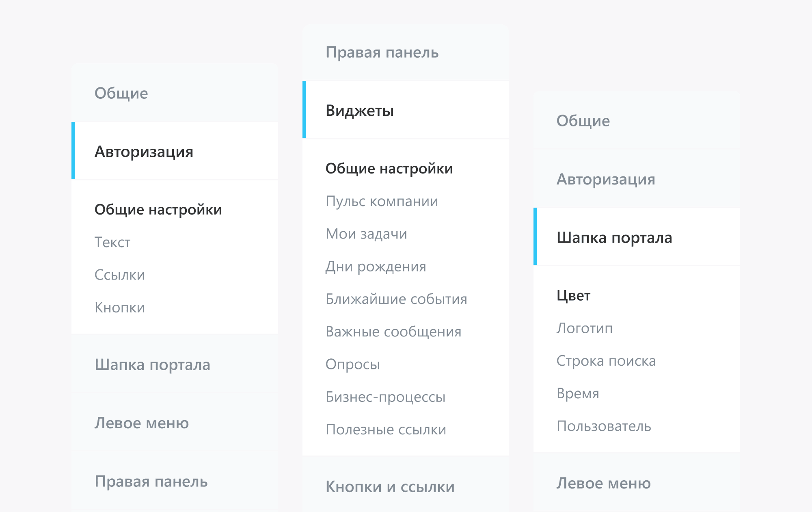Open the Кнопки settings item
Screen dimensions: 812x512
119,308
